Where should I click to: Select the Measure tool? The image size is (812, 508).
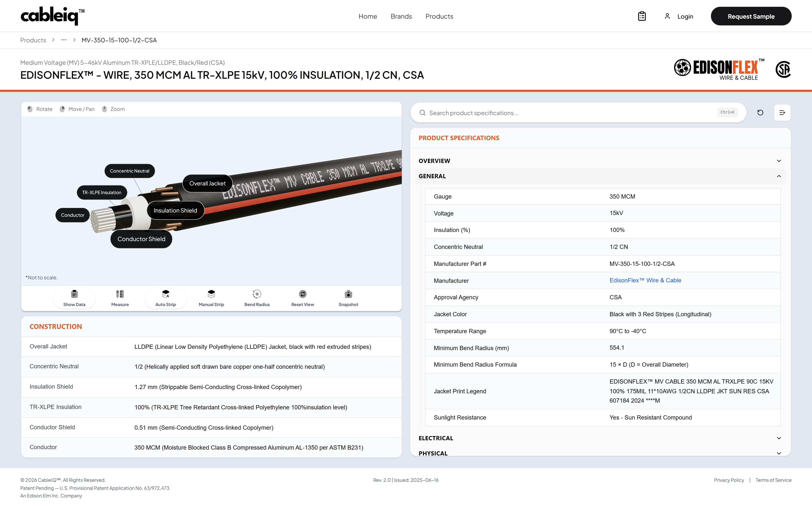(x=120, y=298)
